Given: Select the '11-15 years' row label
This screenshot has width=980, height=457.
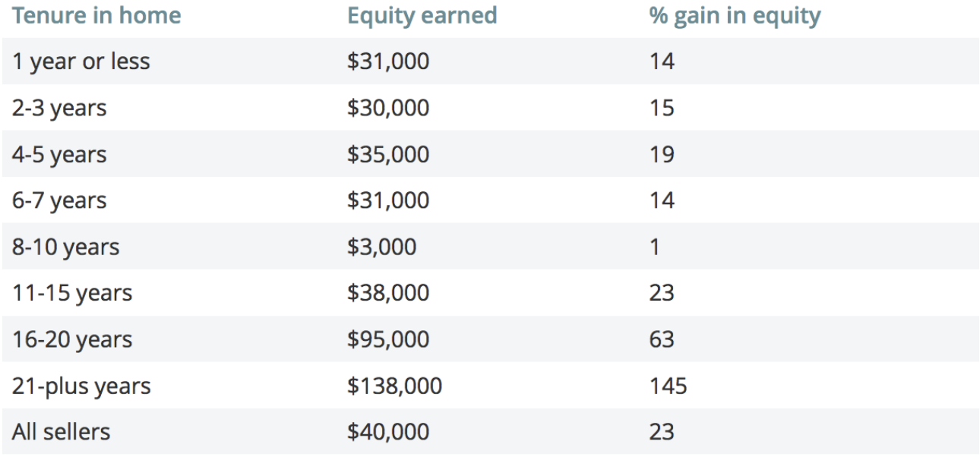Looking at the screenshot, I should (71, 293).
